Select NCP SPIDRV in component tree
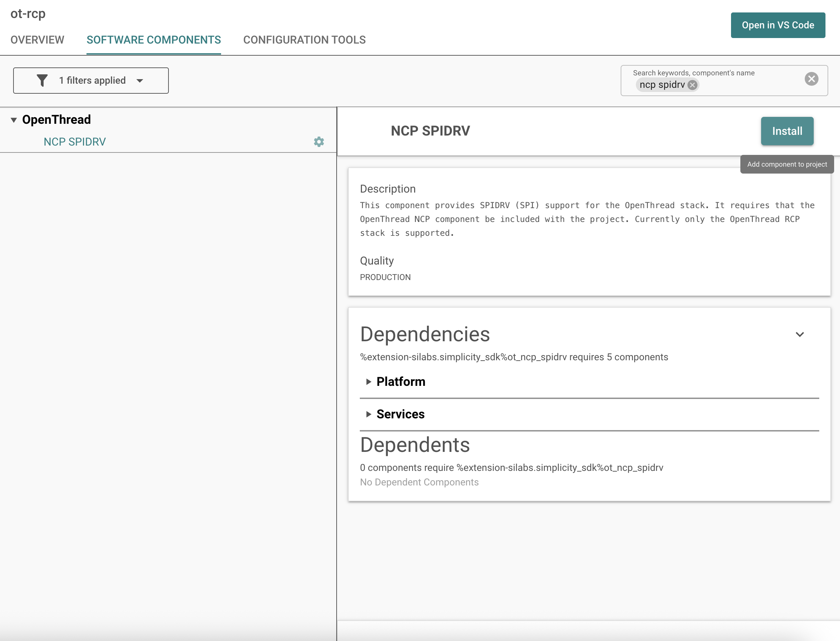The width and height of the screenshot is (840, 641). click(x=75, y=142)
